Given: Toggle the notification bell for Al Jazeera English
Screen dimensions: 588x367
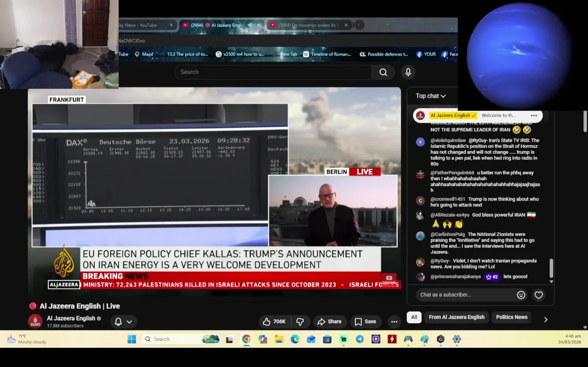Looking at the screenshot, I should click(x=118, y=322).
